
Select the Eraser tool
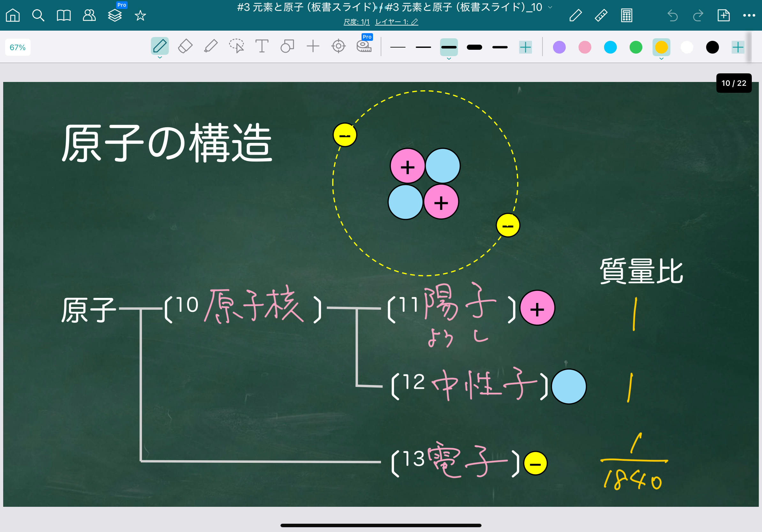[185, 47]
